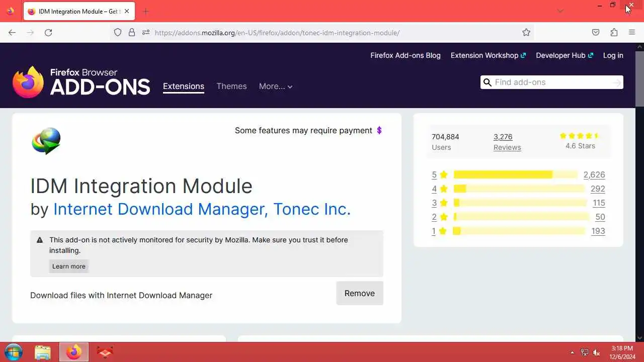Open the red app icon on the taskbar
The height and width of the screenshot is (362, 644).
[105, 352]
